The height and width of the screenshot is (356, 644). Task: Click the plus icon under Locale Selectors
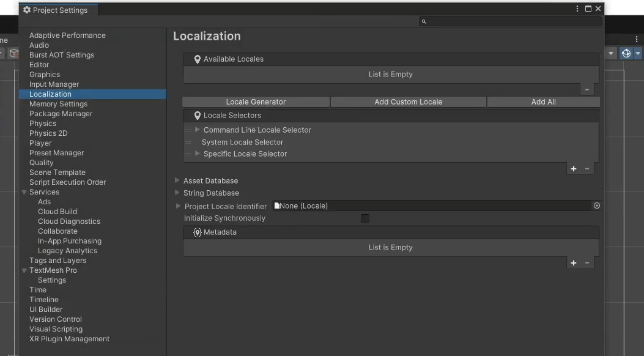pyautogui.click(x=573, y=169)
